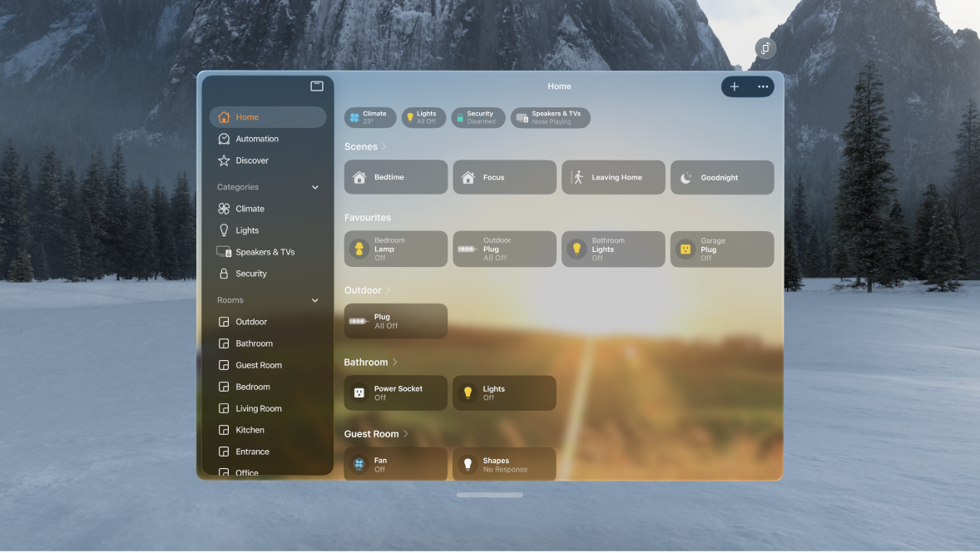This screenshot has height=553, width=980.
Task: Open the more options ellipsis button
Action: (x=762, y=86)
